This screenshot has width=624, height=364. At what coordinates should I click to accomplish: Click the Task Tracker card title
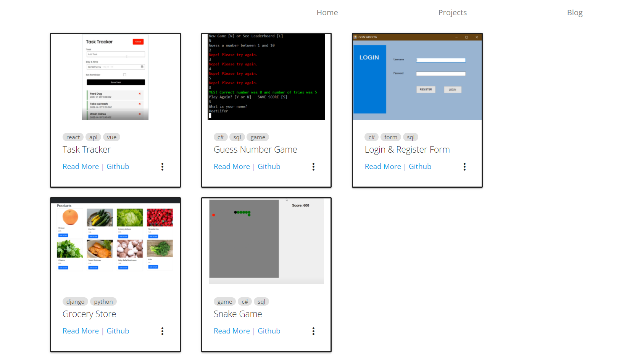(x=87, y=150)
